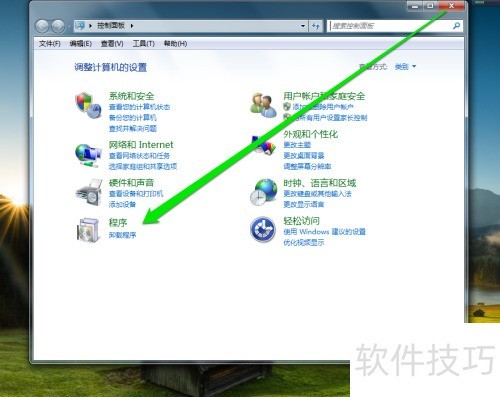Click 添加设备 link
The image size is (500, 397).
click(x=122, y=204)
